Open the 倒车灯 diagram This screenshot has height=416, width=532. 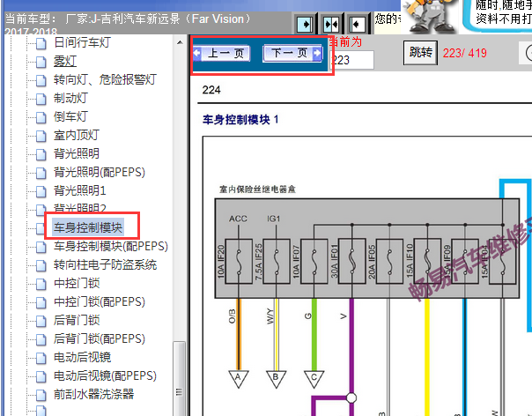71,116
